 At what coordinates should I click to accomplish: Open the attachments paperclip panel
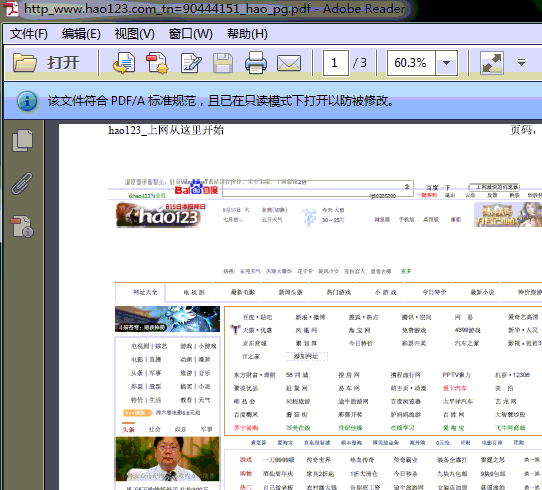22,183
